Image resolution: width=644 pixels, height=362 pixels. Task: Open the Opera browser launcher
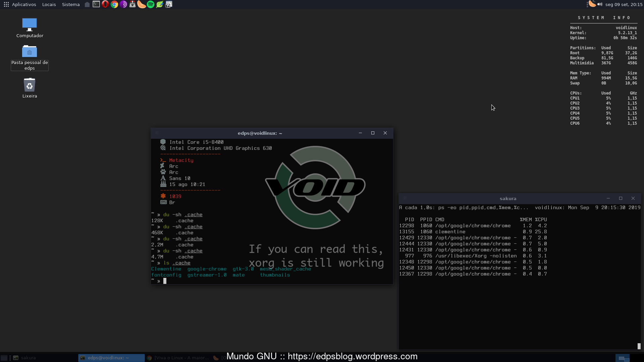pos(105,4)
